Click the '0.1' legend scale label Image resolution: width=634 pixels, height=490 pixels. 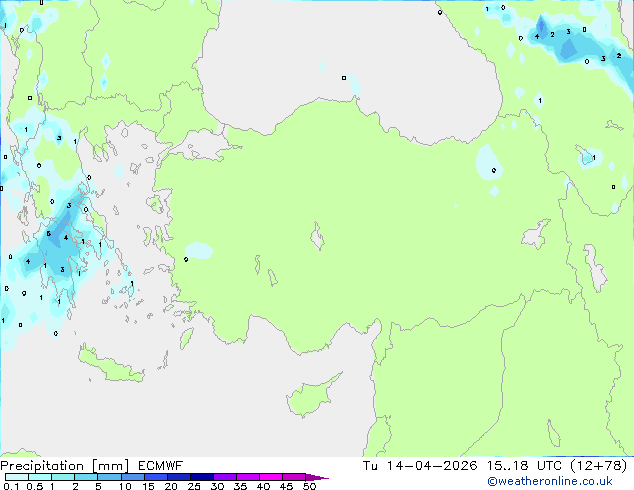click(x=11, y=486)
